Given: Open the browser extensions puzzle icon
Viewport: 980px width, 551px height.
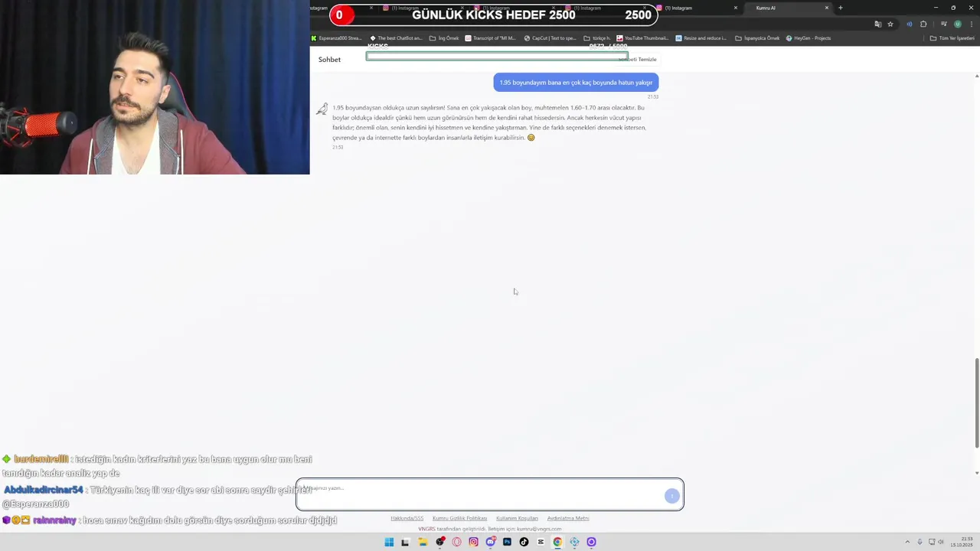Looking at the screenshot, I should (x=923, y=24).
